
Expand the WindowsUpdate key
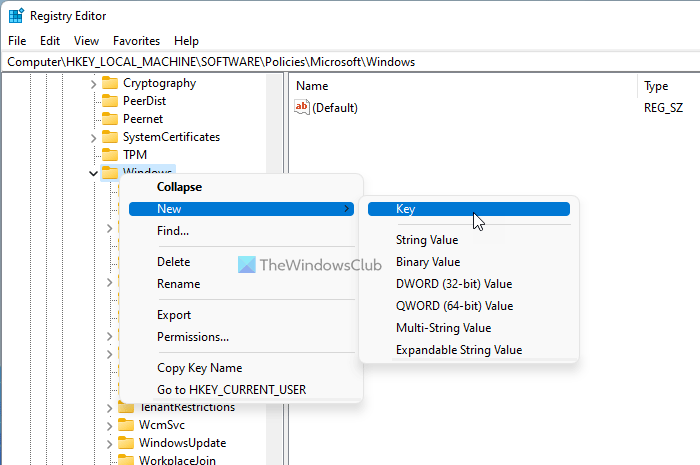(109, 444)
